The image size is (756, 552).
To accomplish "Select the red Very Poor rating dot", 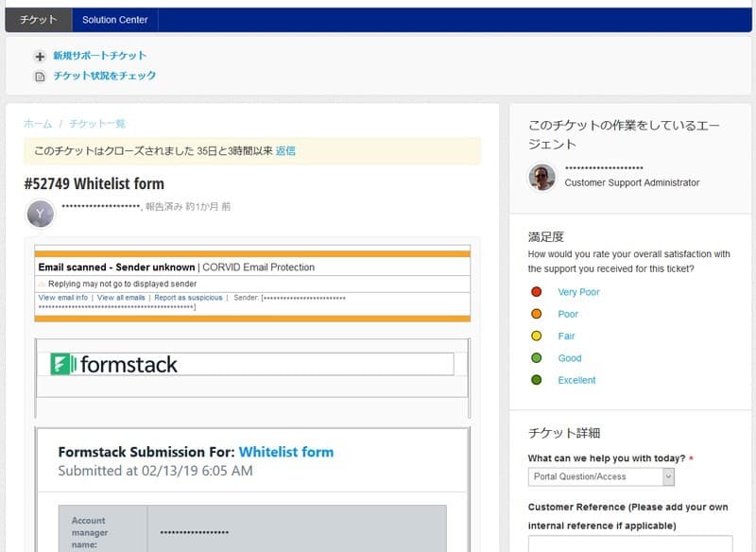I will pyautogui.click(x=536, y=292).
